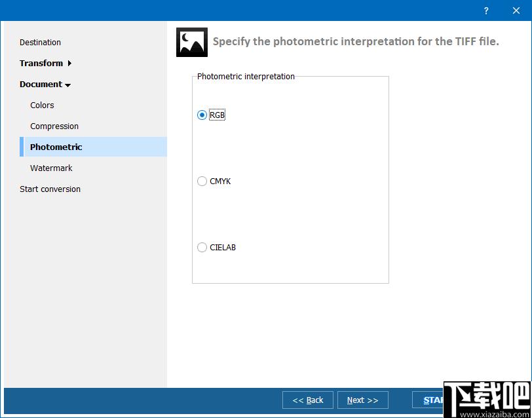Open the Compression settings page
The height and width of the screenshot is (418, 532).
pyautogui.click(x=54, y=126)
